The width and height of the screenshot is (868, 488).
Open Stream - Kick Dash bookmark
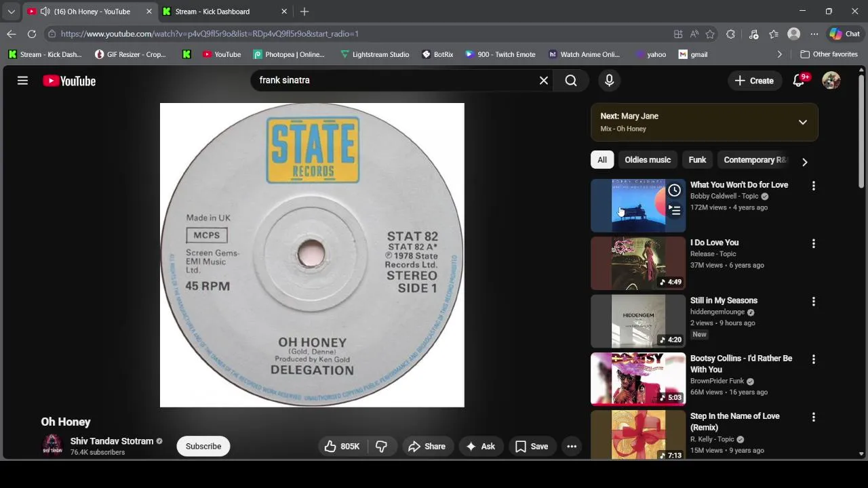click(45, 54)
